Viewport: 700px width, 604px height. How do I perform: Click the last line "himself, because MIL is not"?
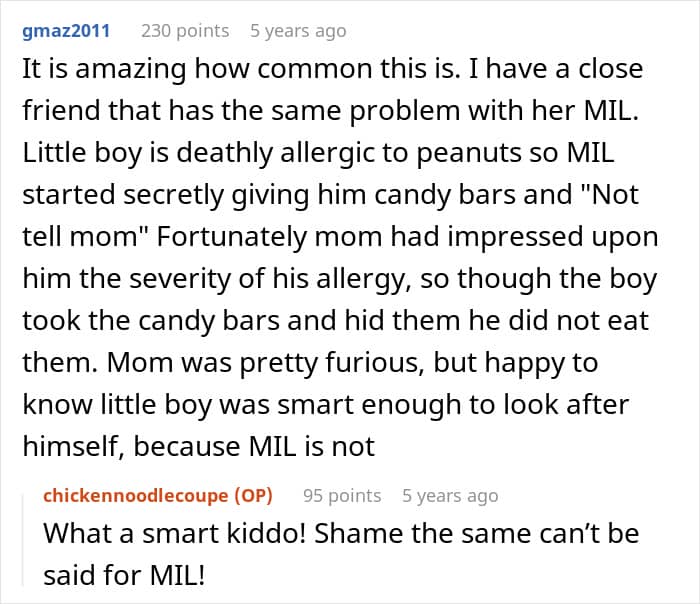click(x=198, y=446)
